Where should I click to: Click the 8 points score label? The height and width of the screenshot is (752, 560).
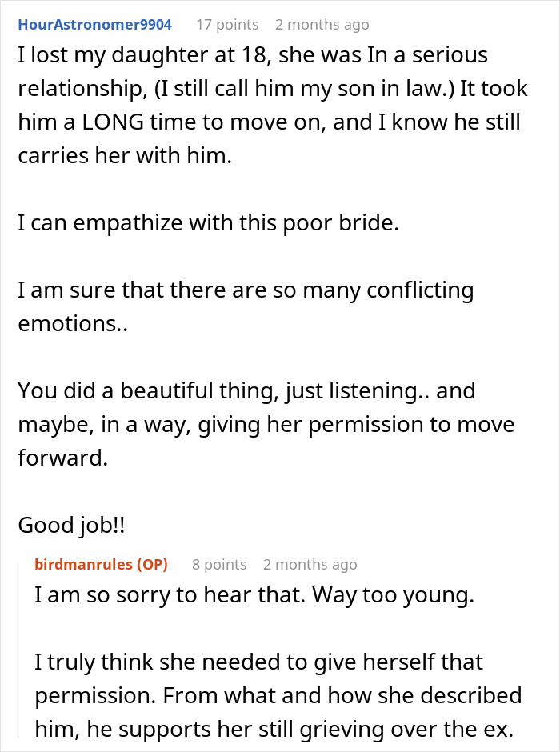coord(219,565)
